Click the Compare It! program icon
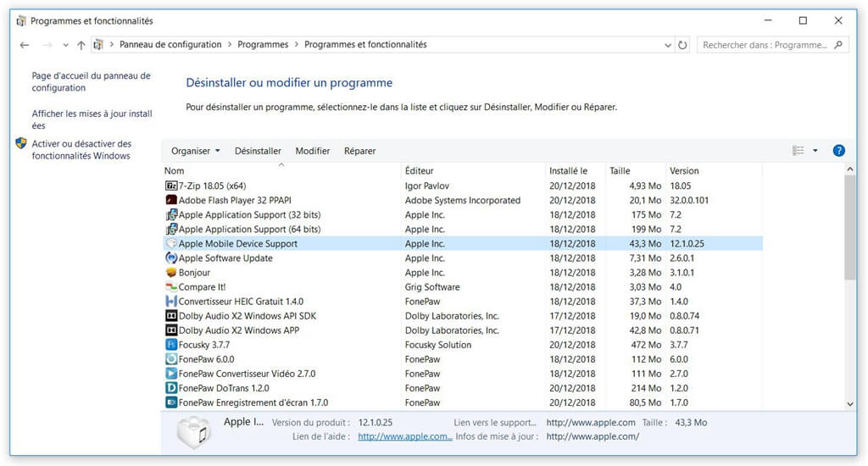 click(x=171, y=286)
